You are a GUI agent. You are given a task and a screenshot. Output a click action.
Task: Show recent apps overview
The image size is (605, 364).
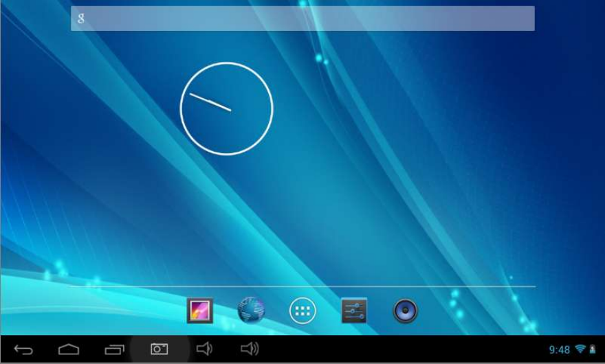click(114, 350)
